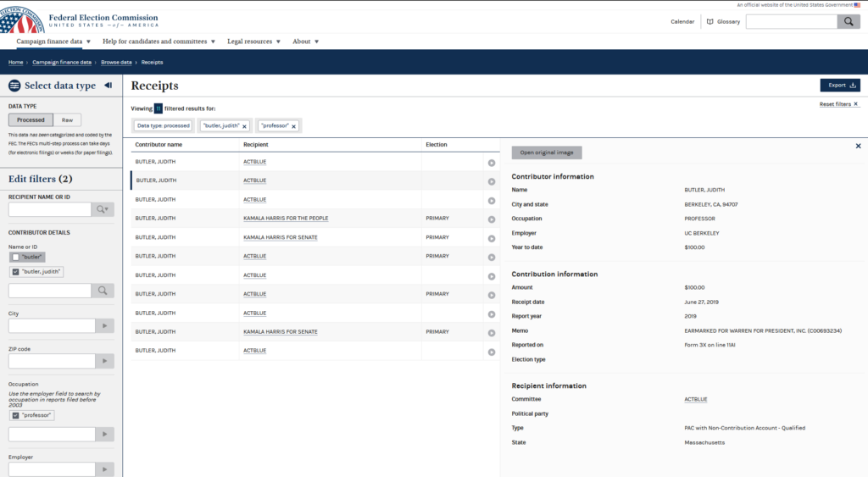Click the Employer input field
868x477 pixels.
pos(52,470)
